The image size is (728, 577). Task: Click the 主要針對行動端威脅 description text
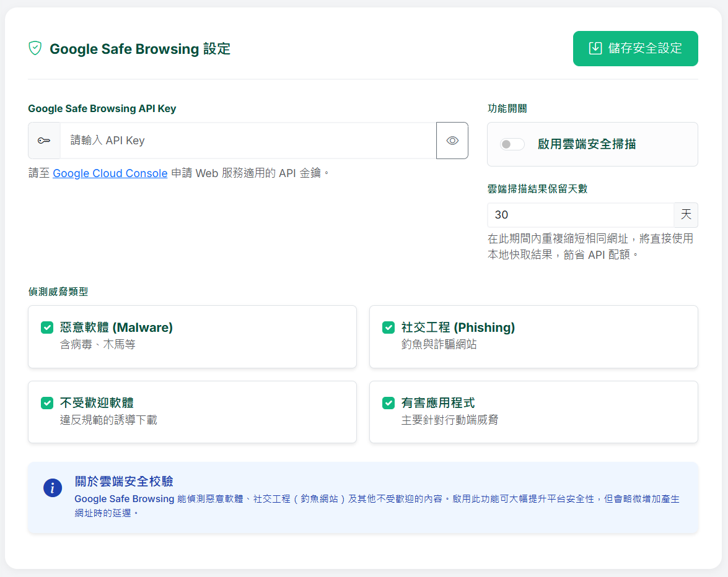(449, 420)
